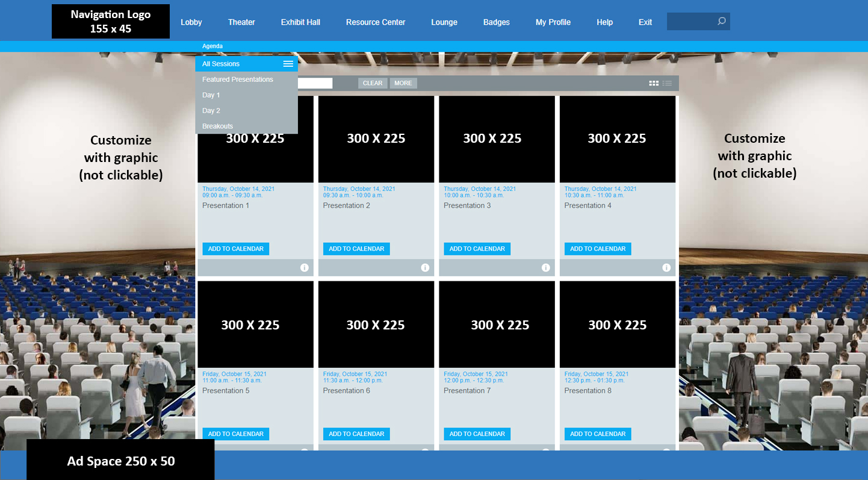Add Presentation 8 to calendar
This screenshot has width=868, height=480.
coord(598,434)
